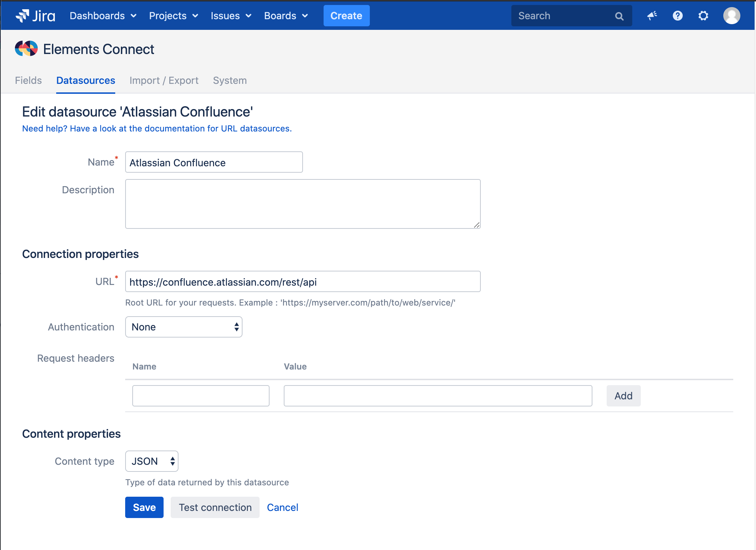Open the Authentication dropdown

pyautogui.click(x=183, y=327)
